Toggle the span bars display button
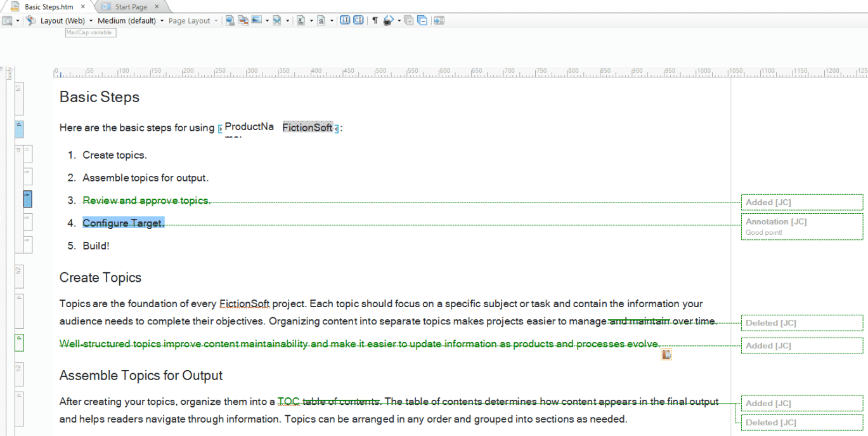Image resolution: width=868 pixels, height=436 pixels. pyautogui.click(x=358, y=21)
